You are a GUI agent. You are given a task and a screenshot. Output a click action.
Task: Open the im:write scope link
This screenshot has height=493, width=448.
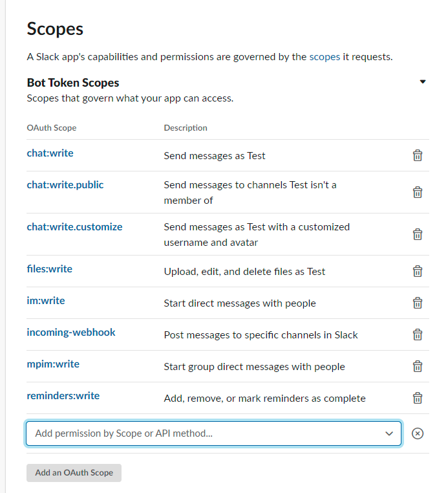pyautogui.click(x=46, y=301)
